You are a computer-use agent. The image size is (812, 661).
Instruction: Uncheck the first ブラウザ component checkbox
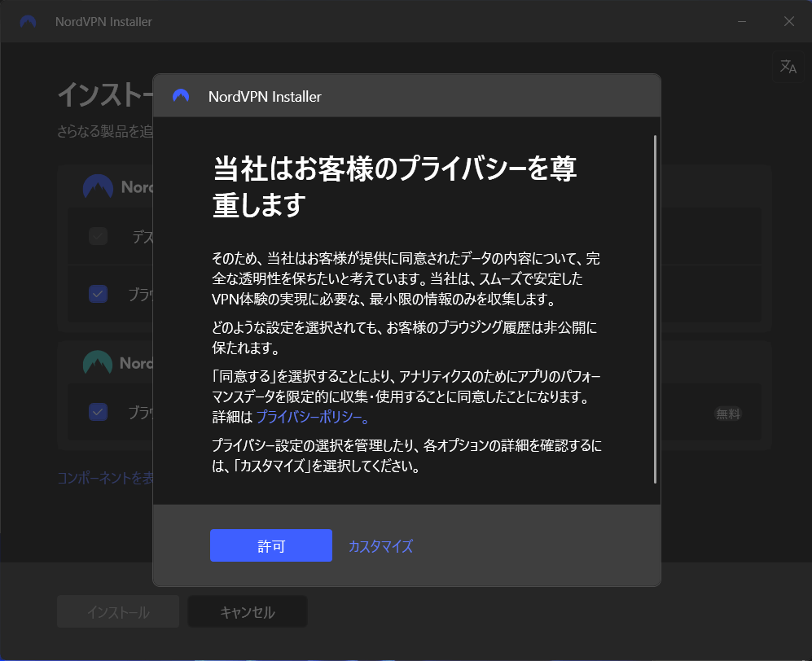pos(98,295)
